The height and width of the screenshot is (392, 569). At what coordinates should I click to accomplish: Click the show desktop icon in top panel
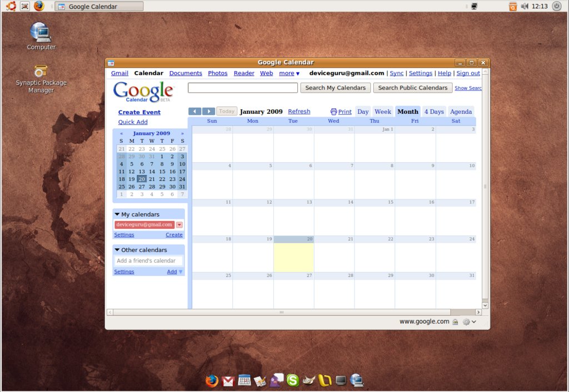tap(24, 6)
